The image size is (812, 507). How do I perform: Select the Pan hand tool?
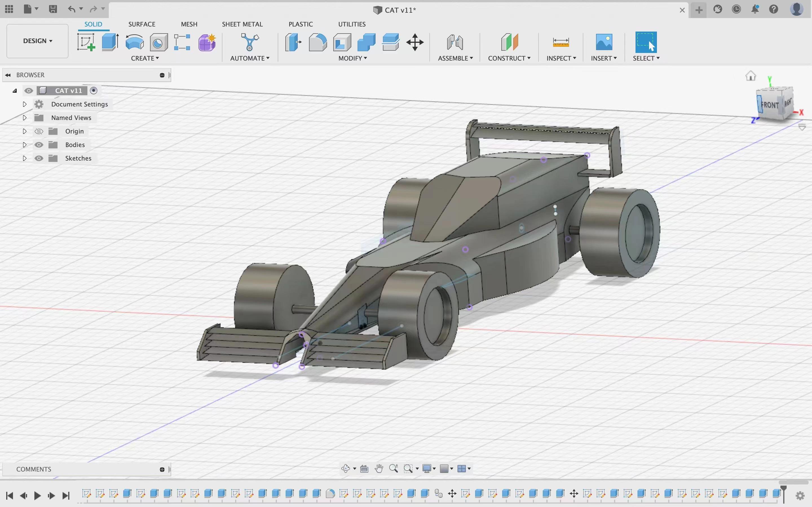pyautogui.click(x=379, y=468)
